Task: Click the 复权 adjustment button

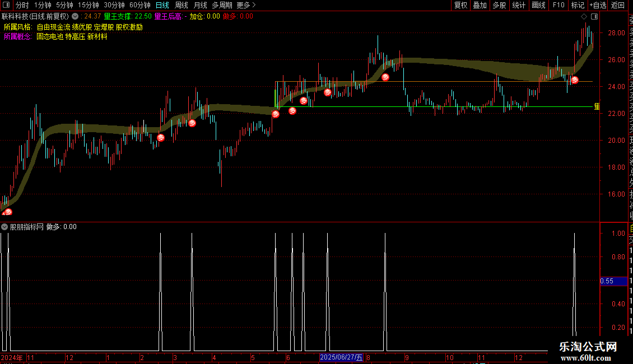Action: pos(460,5)
